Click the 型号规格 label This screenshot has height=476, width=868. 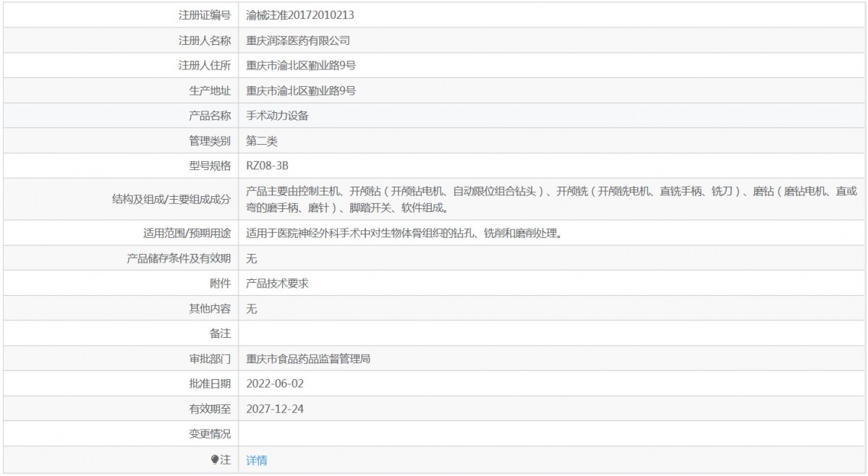point(210,166)
